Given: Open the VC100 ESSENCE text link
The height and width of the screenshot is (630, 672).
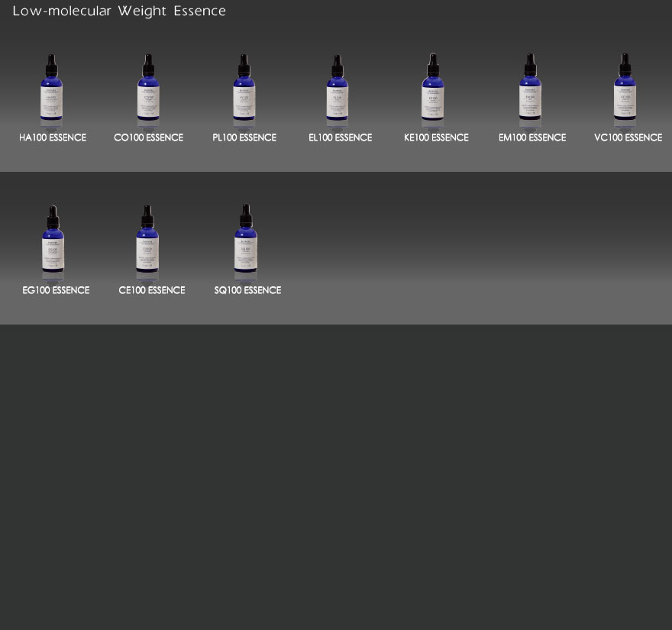Looking at the screenshot, I should click(628, 138).
